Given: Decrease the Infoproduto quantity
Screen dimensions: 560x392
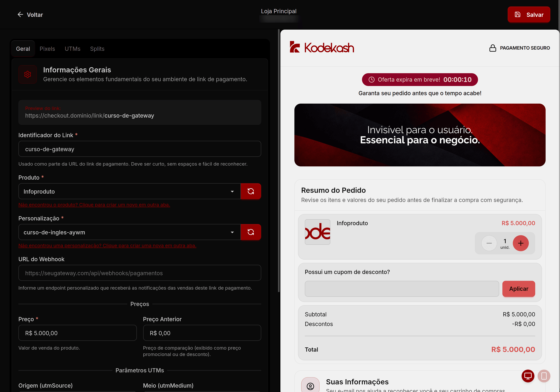Looking at the screenshot, I should coord(489,243).
